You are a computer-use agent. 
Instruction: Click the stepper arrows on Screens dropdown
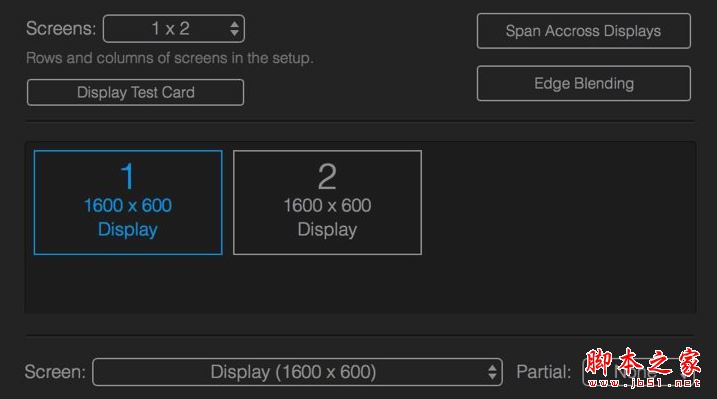click(234, 29)
